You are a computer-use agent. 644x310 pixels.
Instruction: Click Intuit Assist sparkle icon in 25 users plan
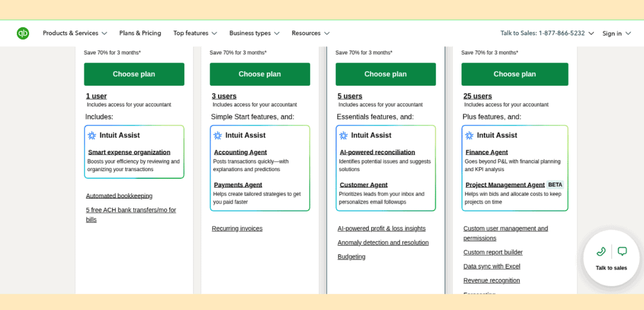pyautogui.click(x=469, y=136)
